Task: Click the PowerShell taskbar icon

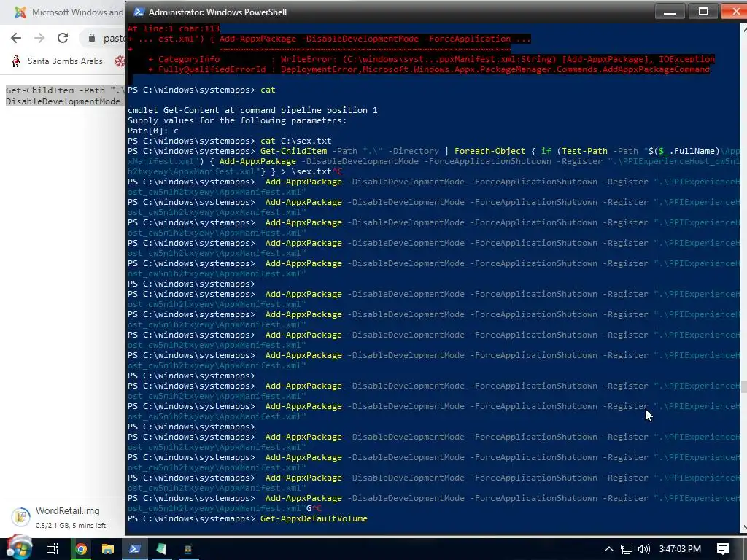Action: pyautogui.click(x=135, y=549)
